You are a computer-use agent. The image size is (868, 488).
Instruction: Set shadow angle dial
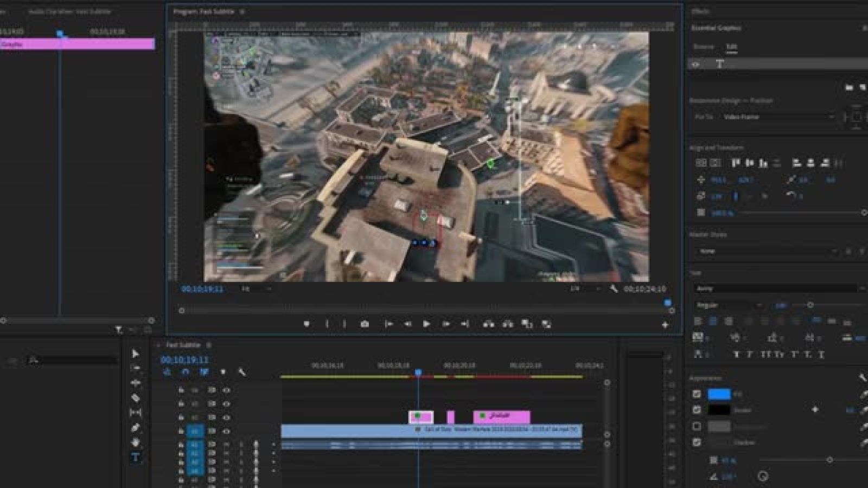(763, 477)
